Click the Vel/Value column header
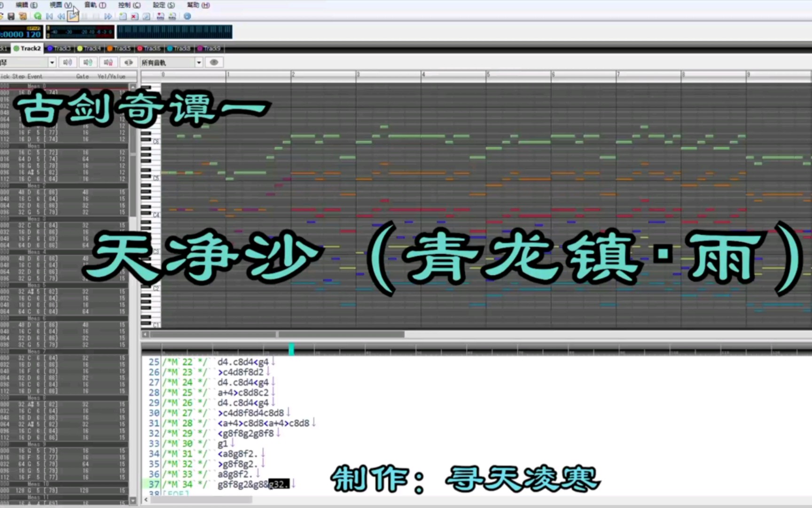Viewport: 812px width, 508px height. click(x=111, y=76)
